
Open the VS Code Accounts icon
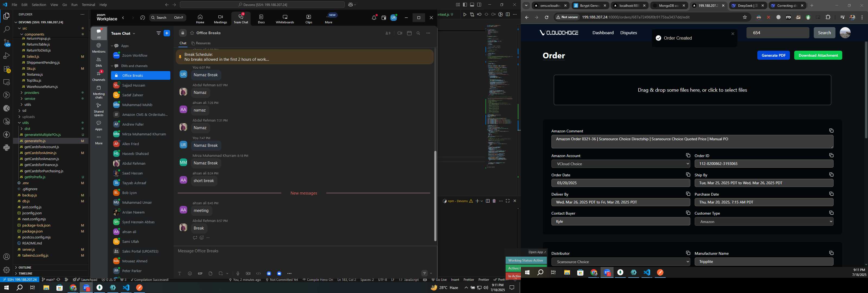click(7, 257)
